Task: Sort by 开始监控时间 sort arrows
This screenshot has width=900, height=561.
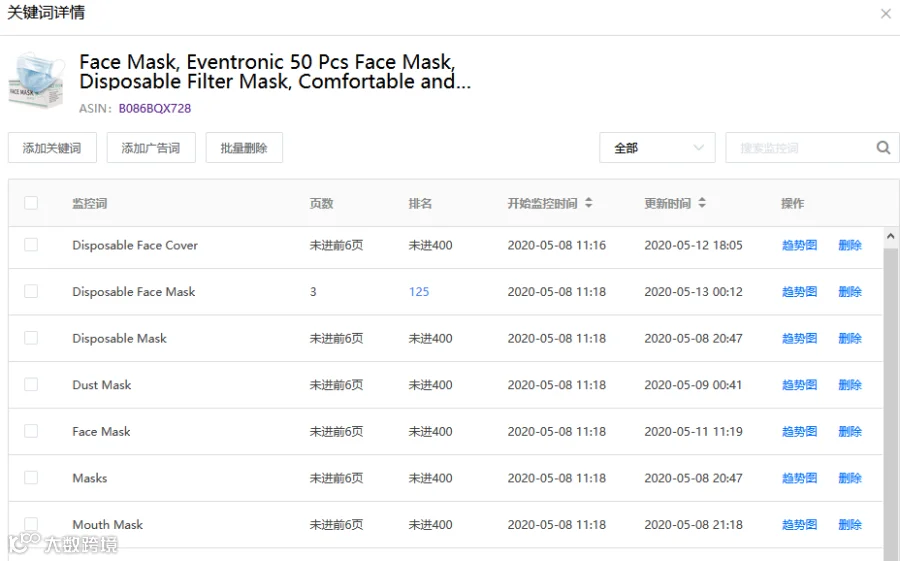Action: pos(588,203)
